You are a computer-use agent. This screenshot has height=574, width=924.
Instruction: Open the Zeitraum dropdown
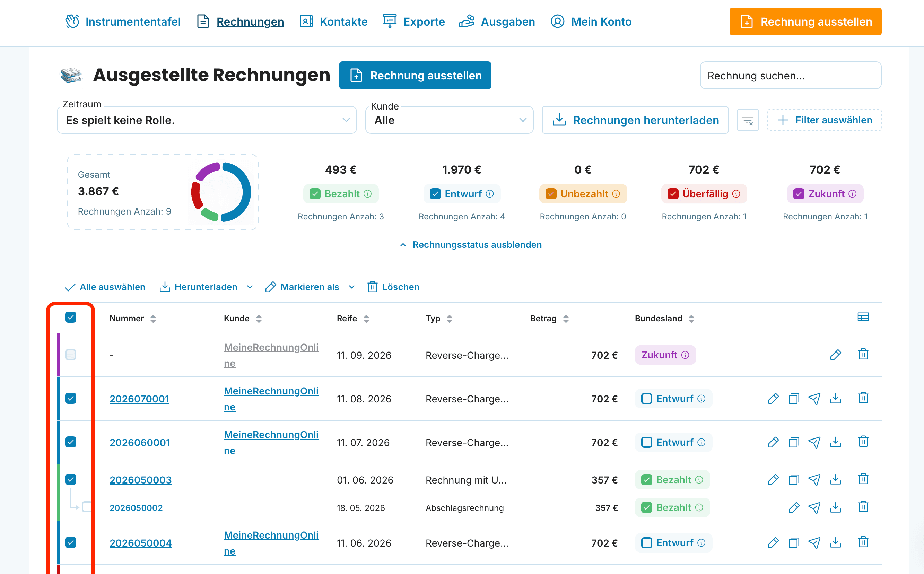(x=207, y=120)
